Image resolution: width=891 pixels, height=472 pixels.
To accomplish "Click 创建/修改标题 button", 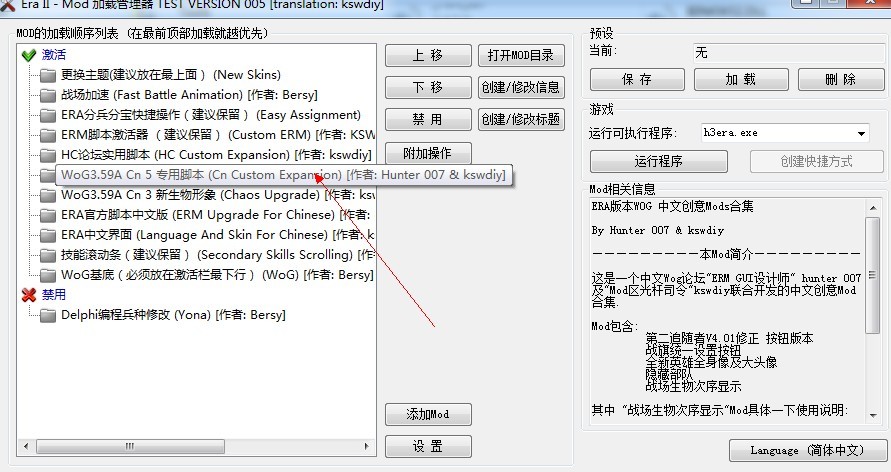I will [x=521, y=119].
